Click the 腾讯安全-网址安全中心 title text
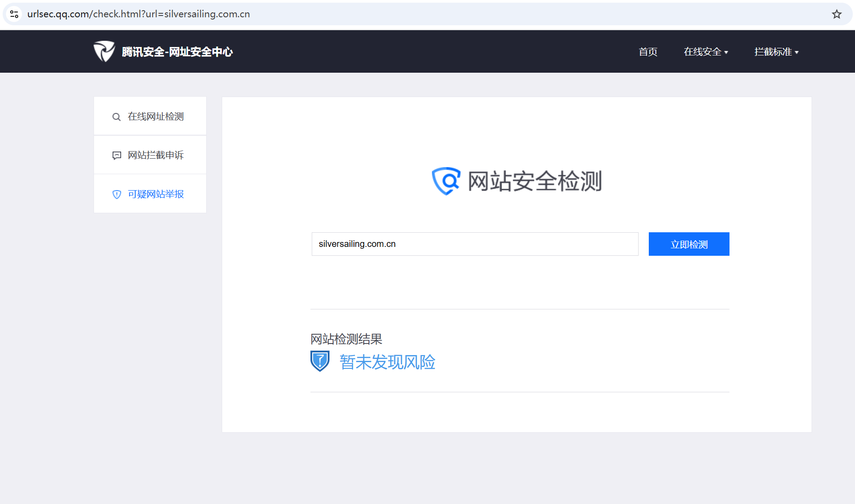The width and height of the screenshot is (855, 504). [177, 52]
